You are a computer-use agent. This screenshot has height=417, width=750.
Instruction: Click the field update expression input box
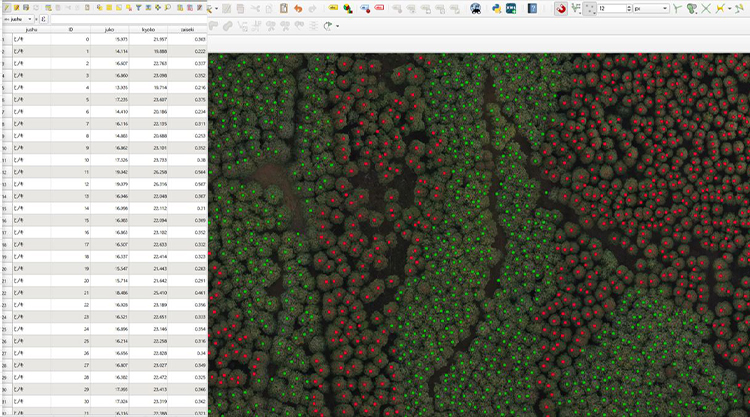tap(129, 19)
